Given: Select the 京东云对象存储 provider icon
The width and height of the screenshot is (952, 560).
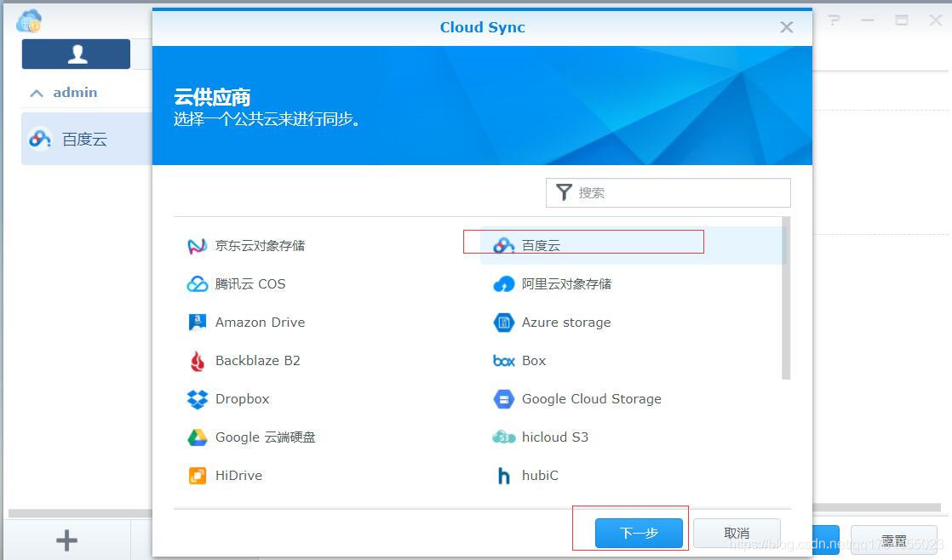Looking at the screenshot, I should coord(197,246).
